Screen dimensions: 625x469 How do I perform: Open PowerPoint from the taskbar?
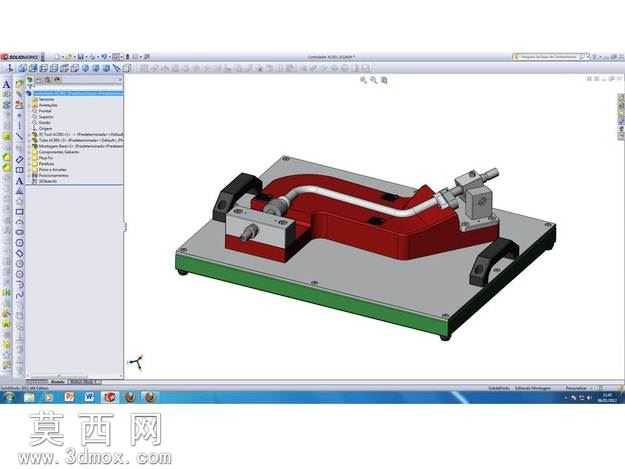click(69, 397)
